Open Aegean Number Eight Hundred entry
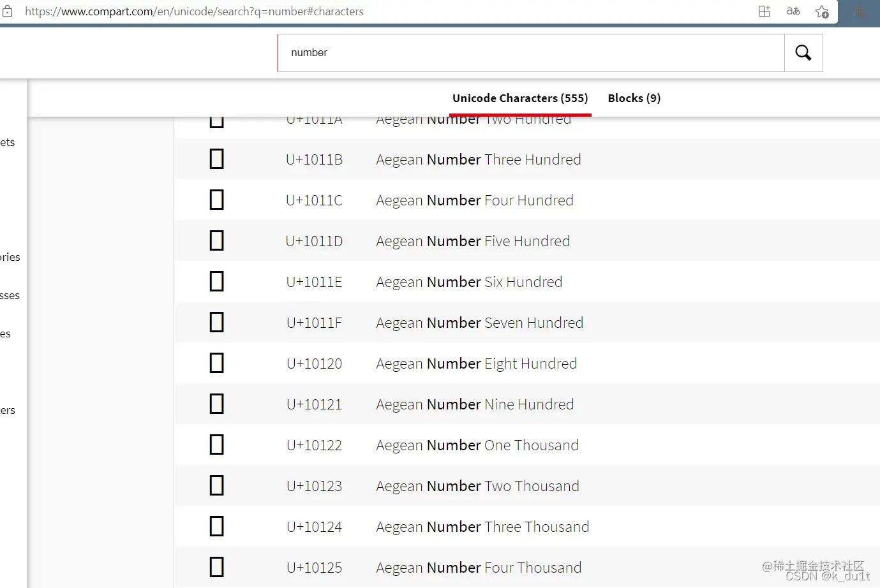The width and height of the screenshot is (880, 588). pos(477,364)
